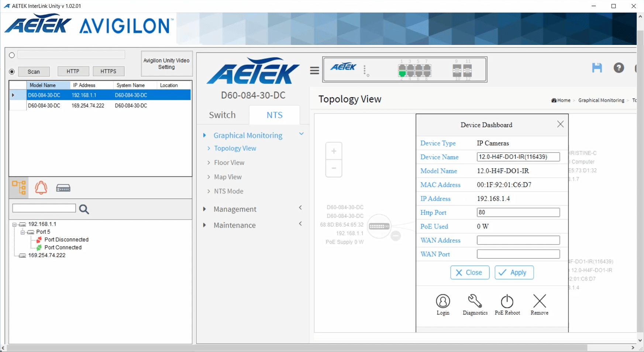The image size is (644, 352).
Task: Run Diagnostics from Device Dashboard
Action: tap(475, 304)
